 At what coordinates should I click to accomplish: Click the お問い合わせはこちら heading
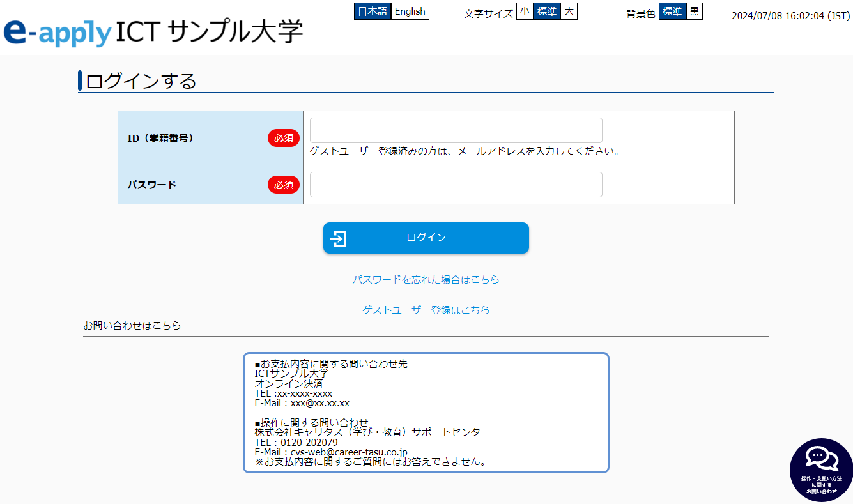click(132, 326)
